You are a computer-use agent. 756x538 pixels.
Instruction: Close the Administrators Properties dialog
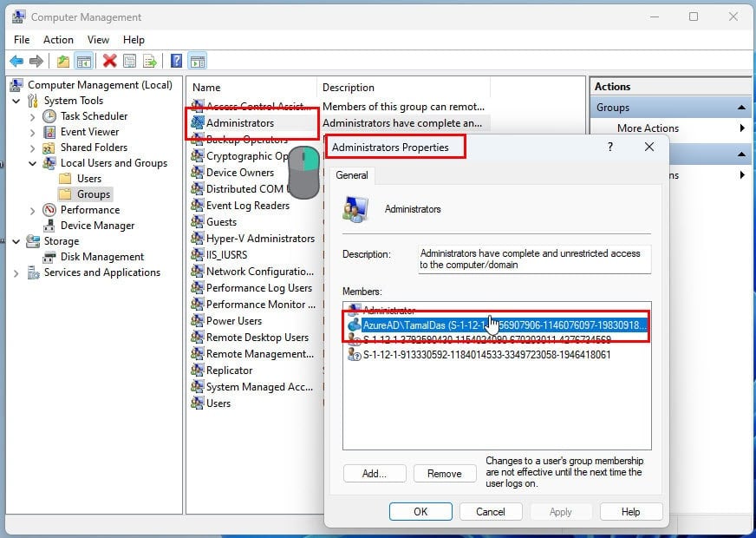[649, 147]
